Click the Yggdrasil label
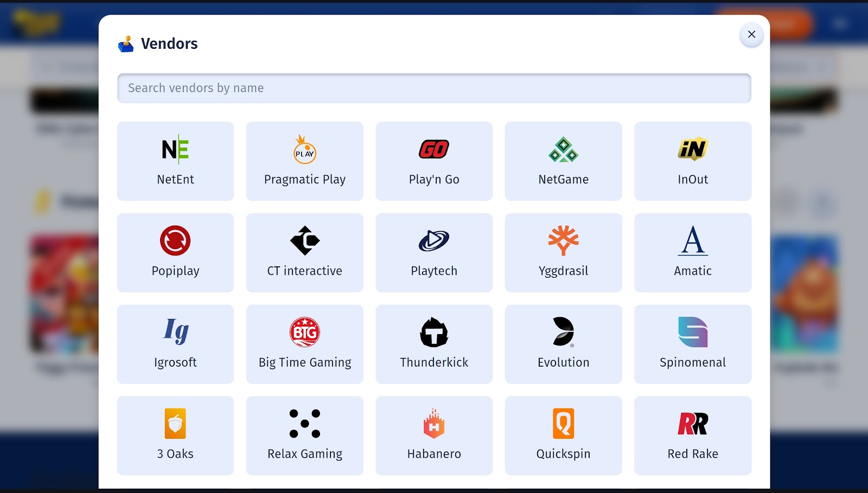Image resolution: width=868 pixels, height=493 pixels. pyautogui.click(x=563, y=271)
